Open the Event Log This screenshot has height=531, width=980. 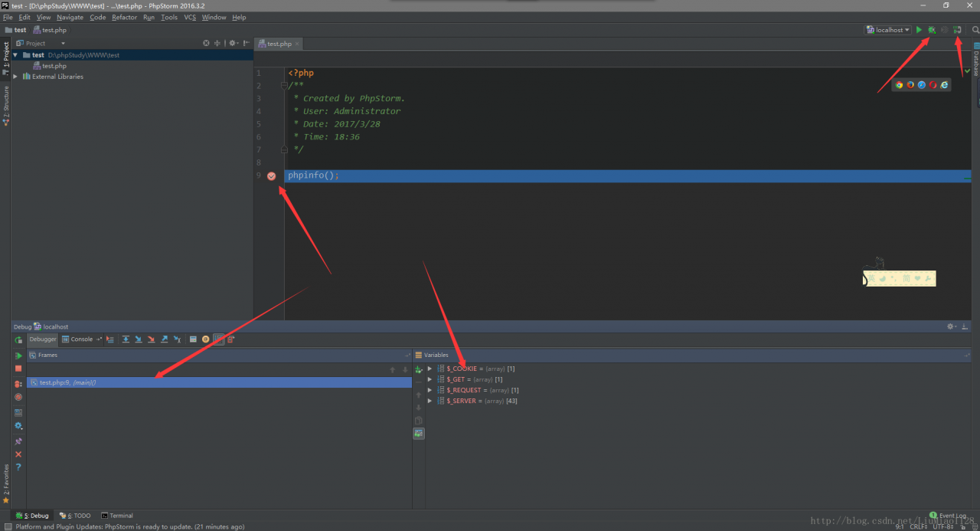pyautogui.click(x=948, y=516)
